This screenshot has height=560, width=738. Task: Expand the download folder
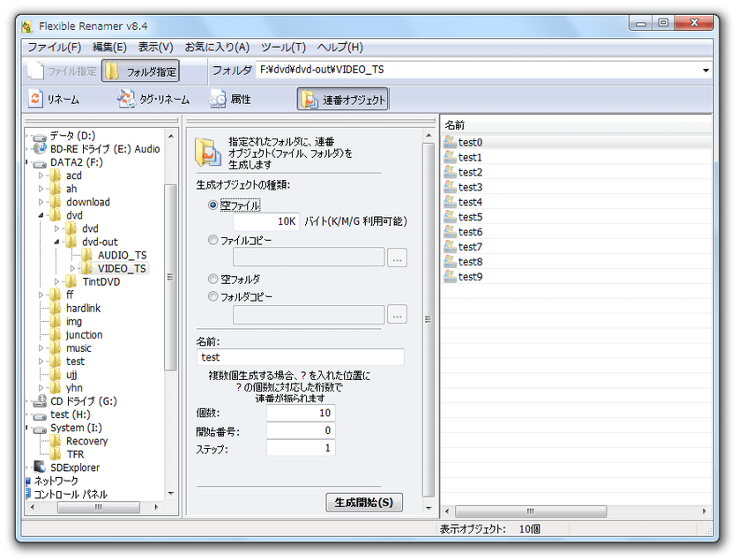click(x=41, y=202)
